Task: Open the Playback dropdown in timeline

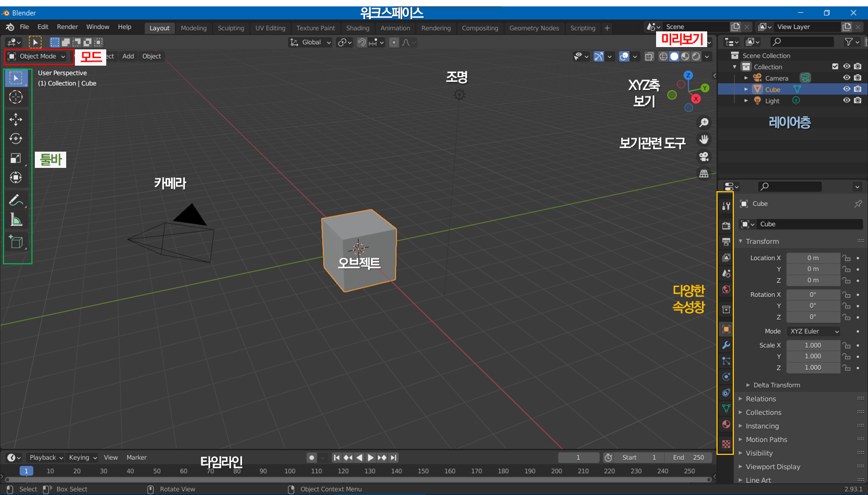Action: pyautogui.click(x=46, y=458)
